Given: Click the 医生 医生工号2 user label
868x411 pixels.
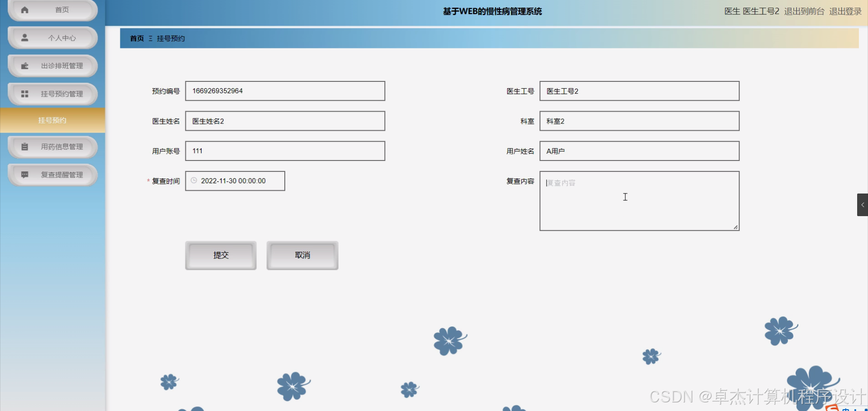Looking at the screenshot, I should pyautogui.click(x=752, y=11).
